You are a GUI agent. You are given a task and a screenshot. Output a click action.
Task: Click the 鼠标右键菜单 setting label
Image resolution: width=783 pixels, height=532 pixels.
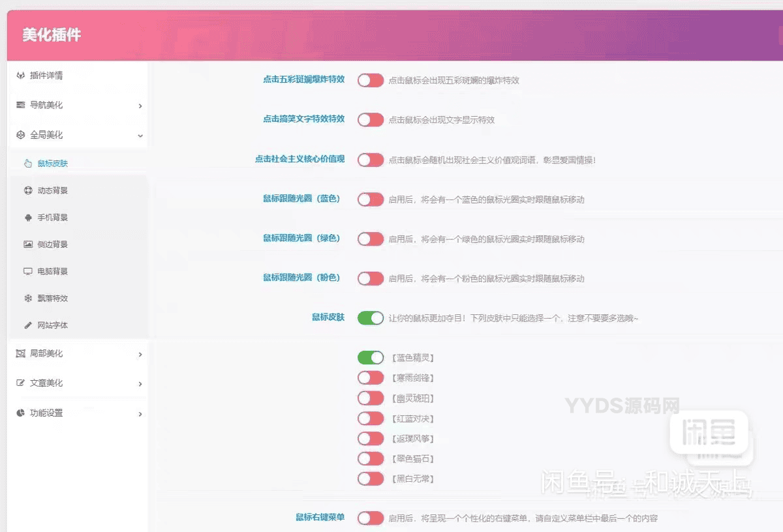[320, 518]
